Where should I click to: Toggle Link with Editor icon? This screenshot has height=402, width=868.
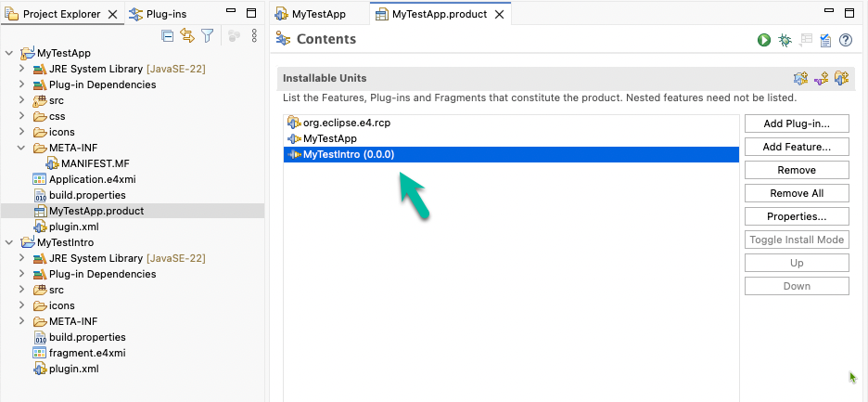tap(187, 36)
